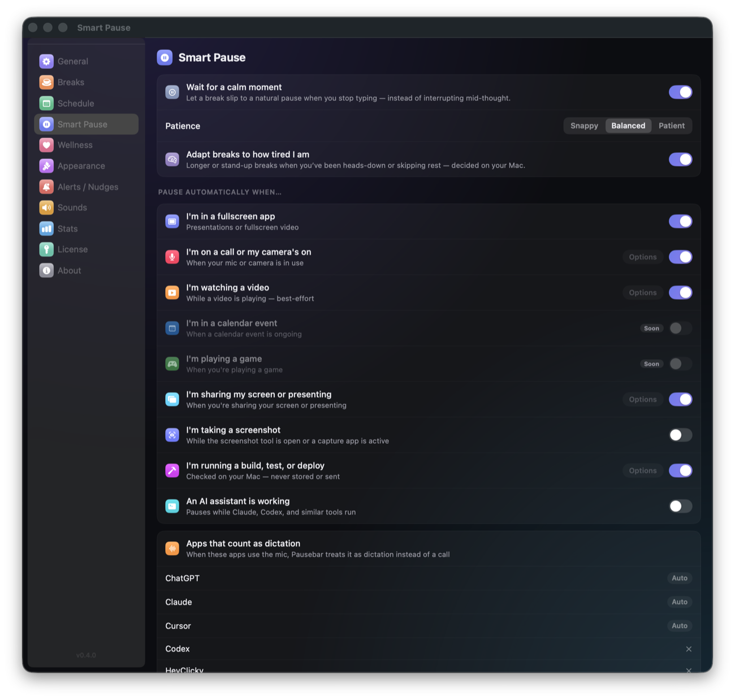
Task: Click the microphone icon for call detection
Action: point(172,257)
